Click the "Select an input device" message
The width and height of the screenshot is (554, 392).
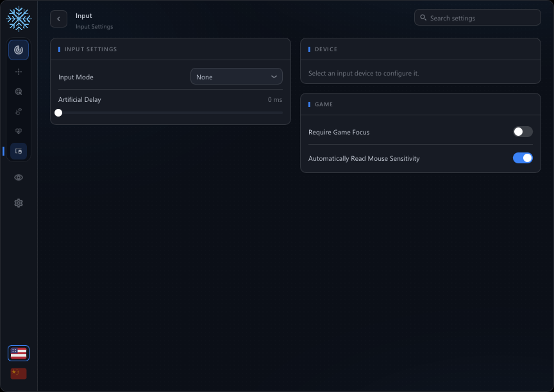tap(364, 74)
